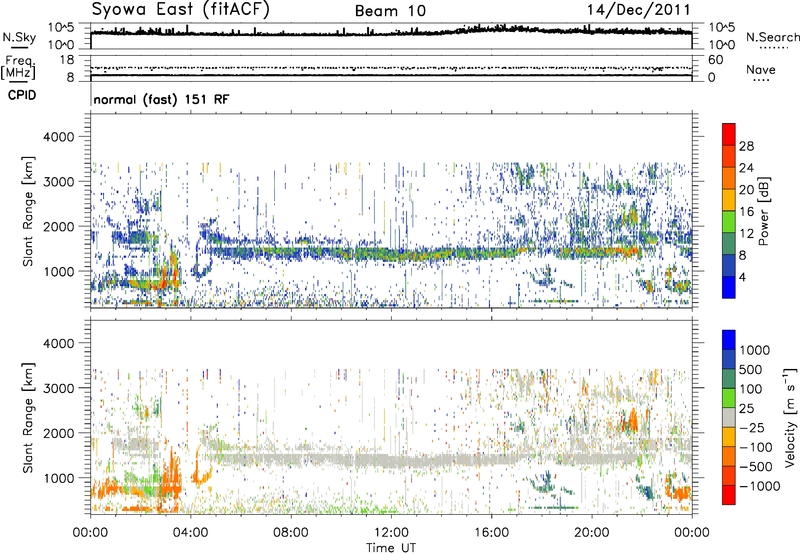800x554 pixels.
Task: Pick the light green segment of power color bar
Action: 729,221
